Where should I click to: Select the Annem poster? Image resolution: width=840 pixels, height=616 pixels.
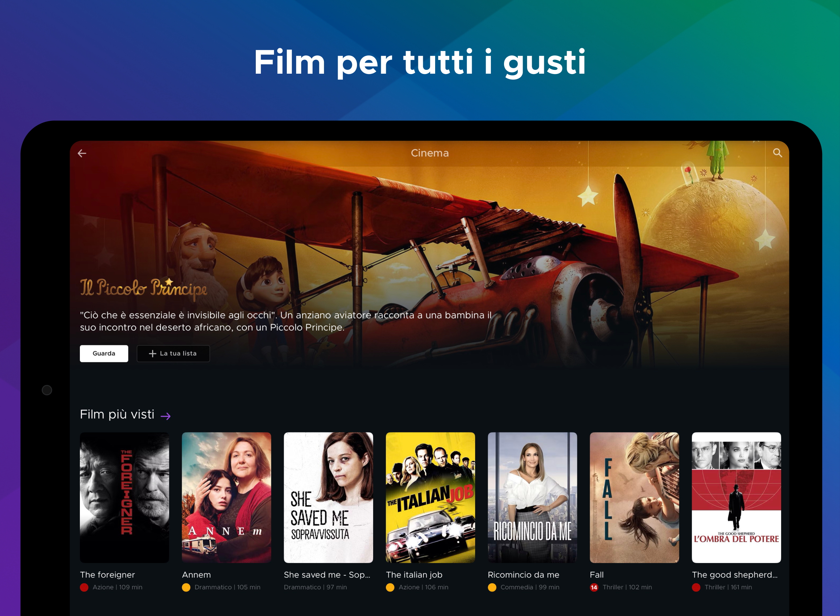pyautogui.click(x=226, y=498)
